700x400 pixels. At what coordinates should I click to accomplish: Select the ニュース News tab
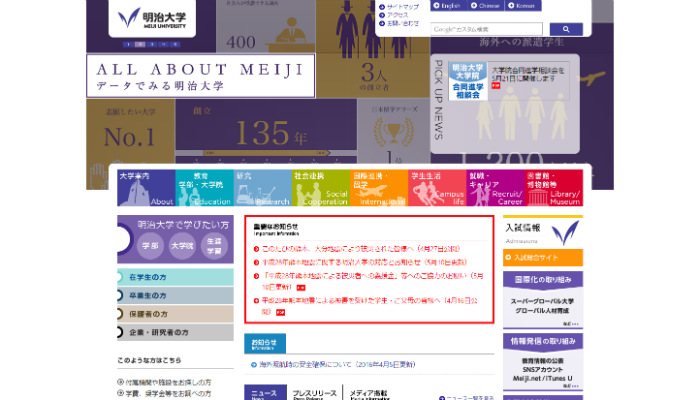tap(265, 392)
